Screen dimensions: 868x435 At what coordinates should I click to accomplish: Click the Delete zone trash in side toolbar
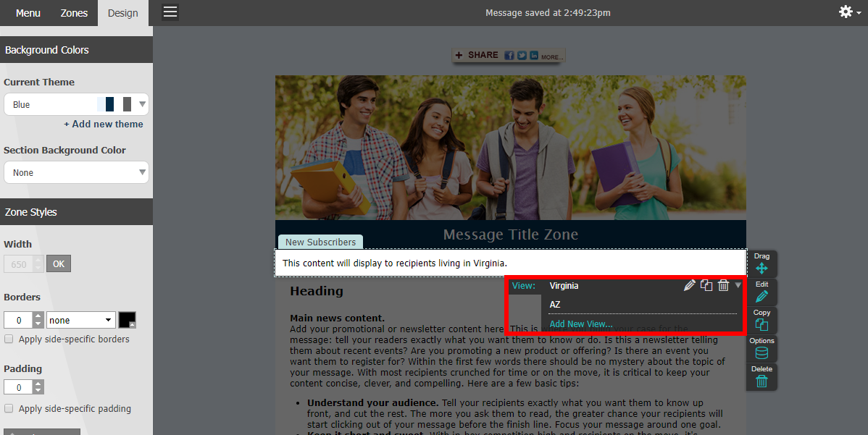click(x=761, y=376)
